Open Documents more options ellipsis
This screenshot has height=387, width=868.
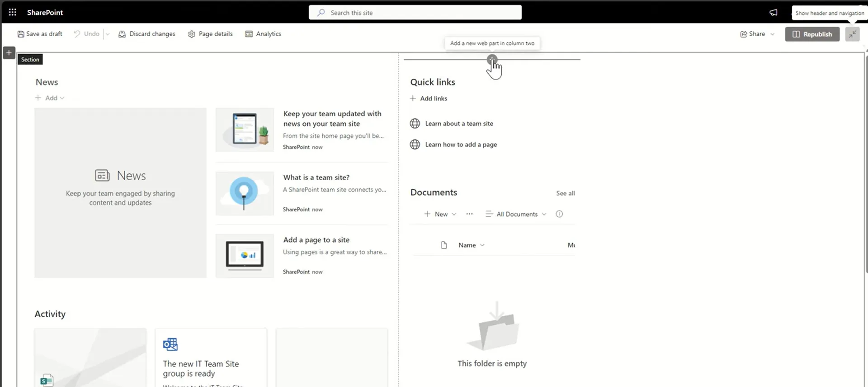(469, 214)
